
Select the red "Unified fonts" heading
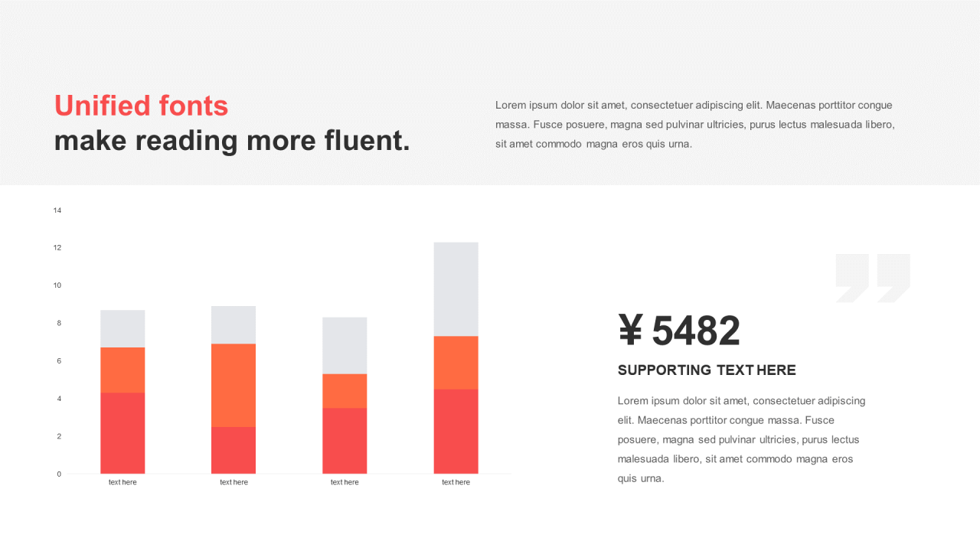coord(142,106)
